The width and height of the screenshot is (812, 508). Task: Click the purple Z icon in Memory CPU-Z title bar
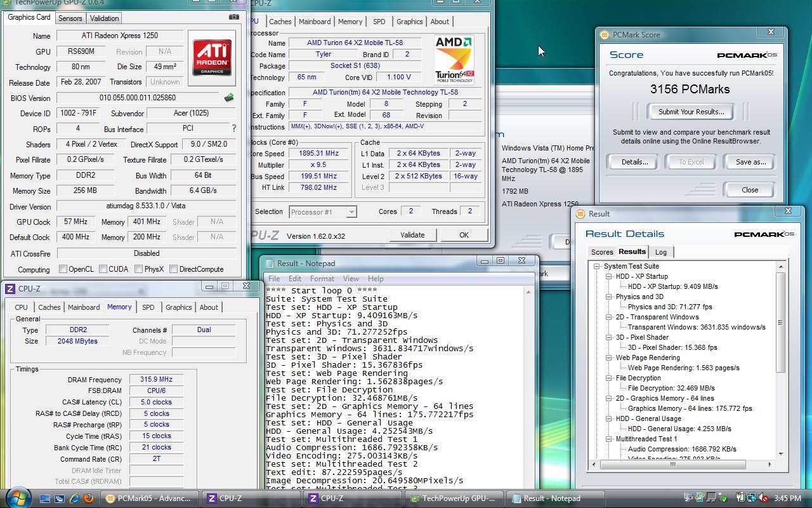10,289
